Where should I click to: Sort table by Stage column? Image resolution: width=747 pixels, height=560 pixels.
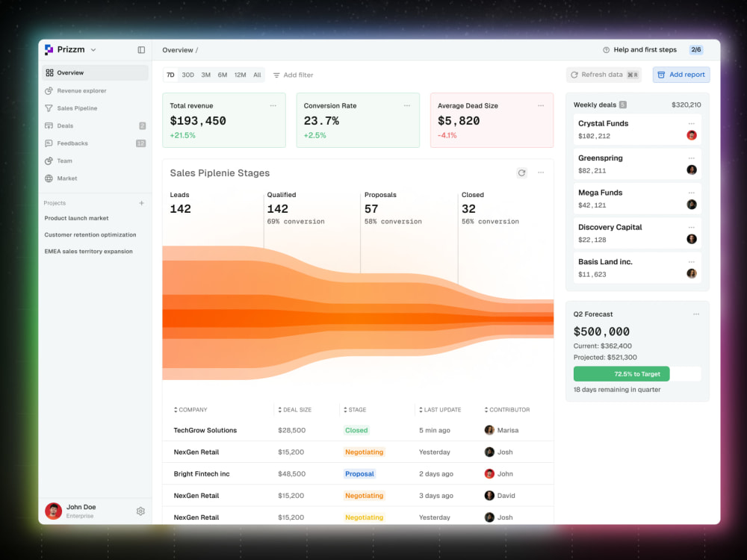[355, 409]
